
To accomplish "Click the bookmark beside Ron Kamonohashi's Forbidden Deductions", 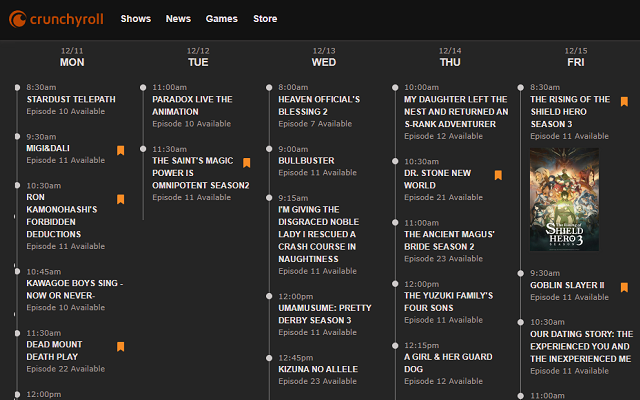I will pyautogui.click(x=120, y=199).
